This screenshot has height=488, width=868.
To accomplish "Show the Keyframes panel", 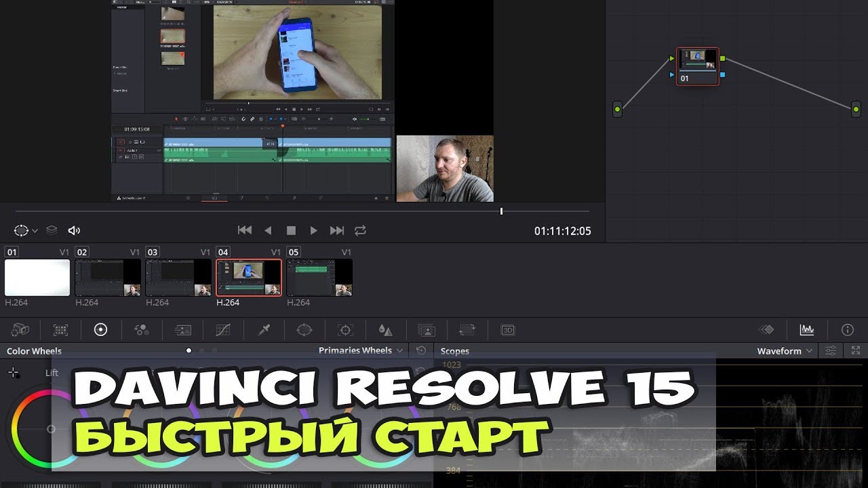I will (767, 330).
